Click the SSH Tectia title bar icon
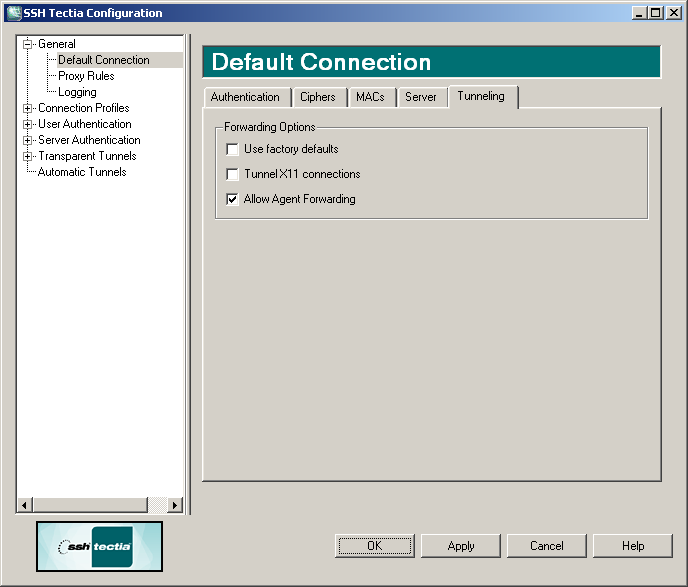Image resolution: width=688 pixels, height=587 pixels. (x=14, y=13)
